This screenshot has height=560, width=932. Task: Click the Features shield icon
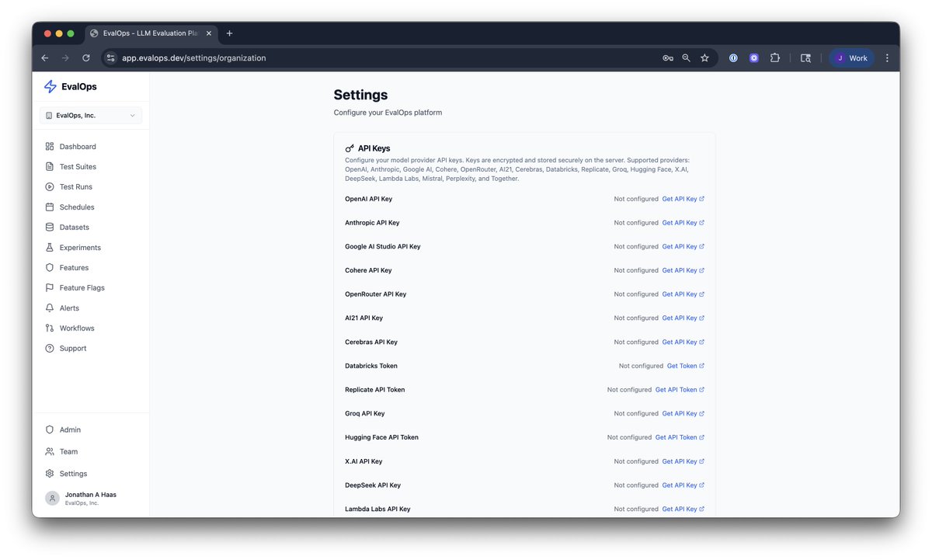tap(50, 268)
